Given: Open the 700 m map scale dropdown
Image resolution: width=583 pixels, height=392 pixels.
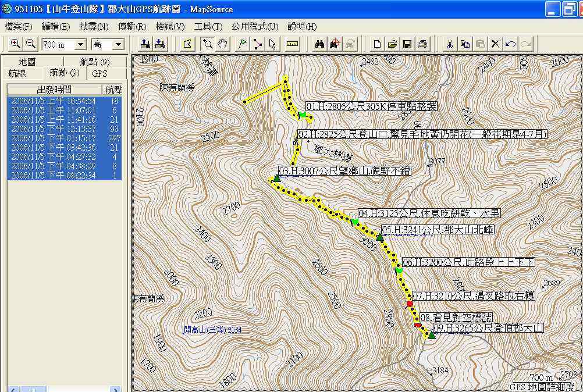Looking at the screenshot, I should click(80, 45).
